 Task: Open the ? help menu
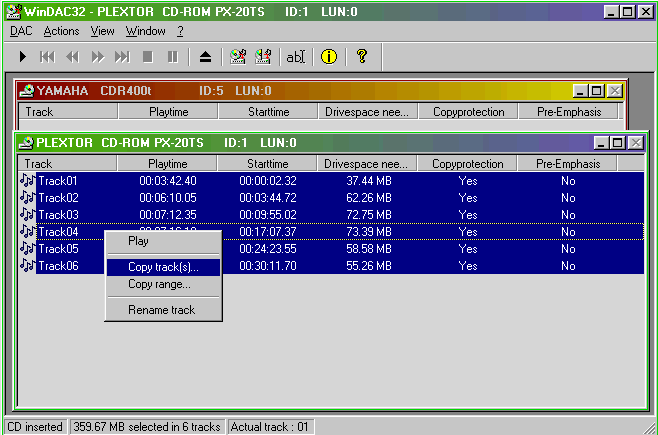[180, 31]
